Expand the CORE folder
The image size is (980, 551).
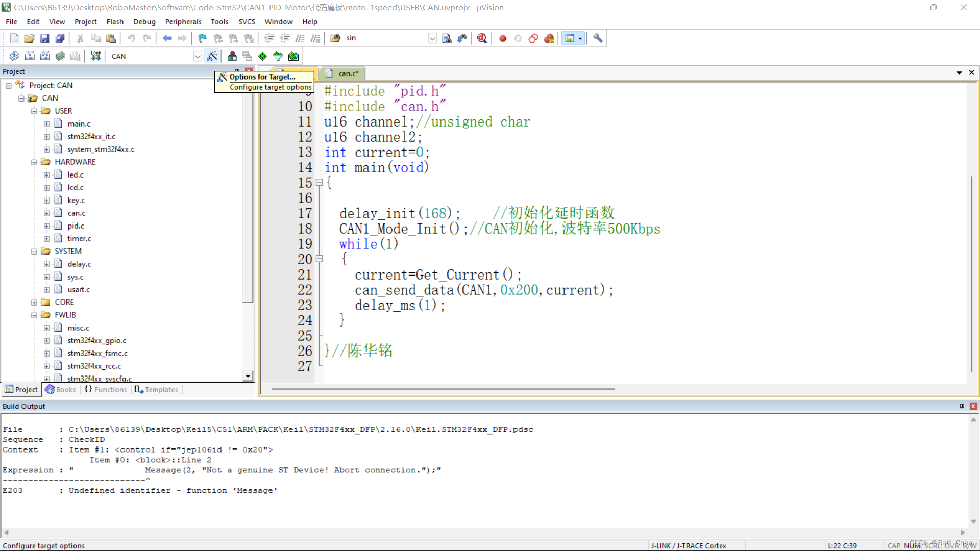(x=34, y=303)
